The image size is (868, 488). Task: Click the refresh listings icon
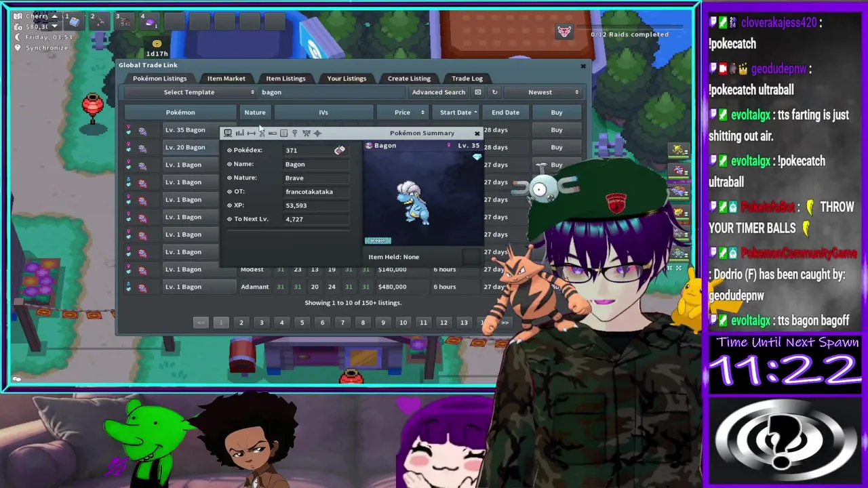pyautogui.click(x=494, y=92)
